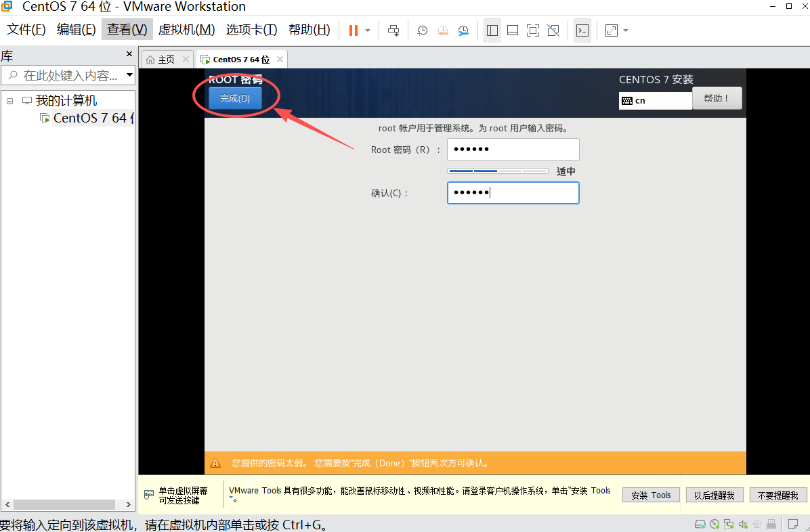Open the 帮助(H) menu

[310, 29]
